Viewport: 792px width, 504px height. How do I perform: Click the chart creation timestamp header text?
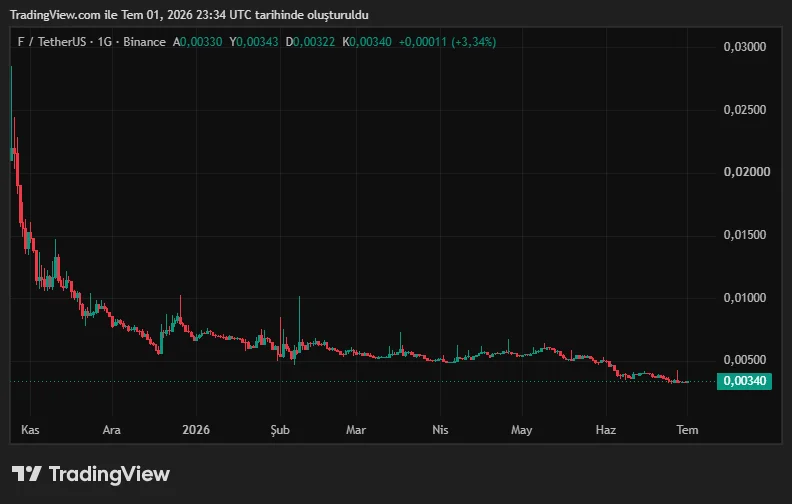click(x=189, y=15)
